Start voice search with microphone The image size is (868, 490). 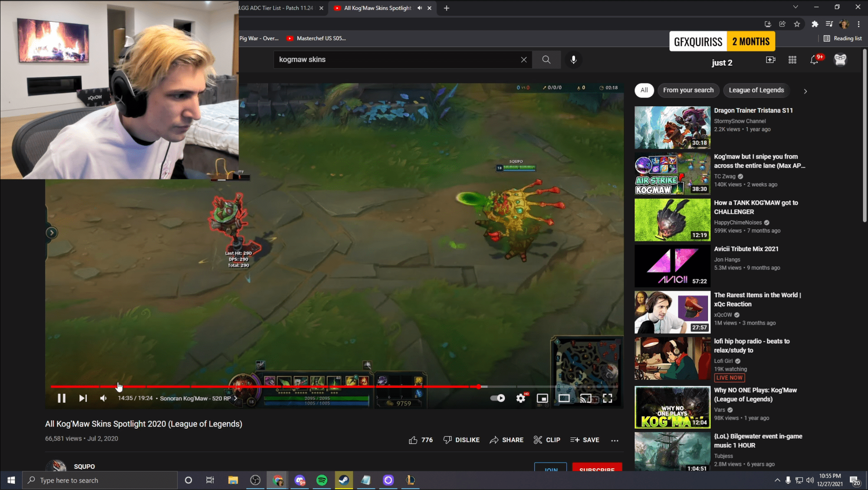pyautogui.click(x=573, y=60)
